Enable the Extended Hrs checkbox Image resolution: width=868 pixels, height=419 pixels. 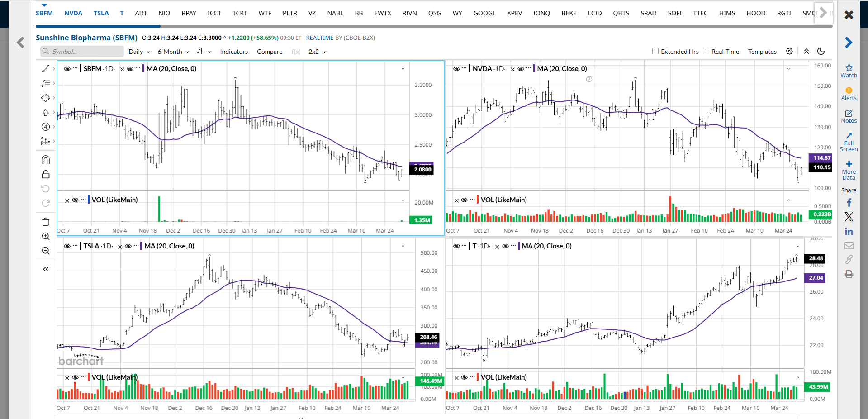click(655, 52)
